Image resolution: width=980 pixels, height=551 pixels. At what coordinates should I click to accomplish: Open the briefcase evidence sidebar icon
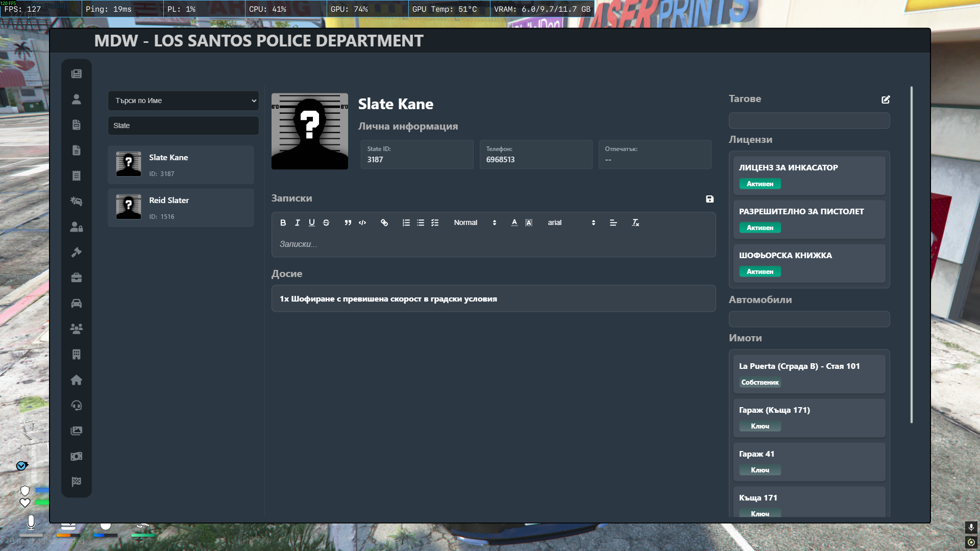coord(77,278)
